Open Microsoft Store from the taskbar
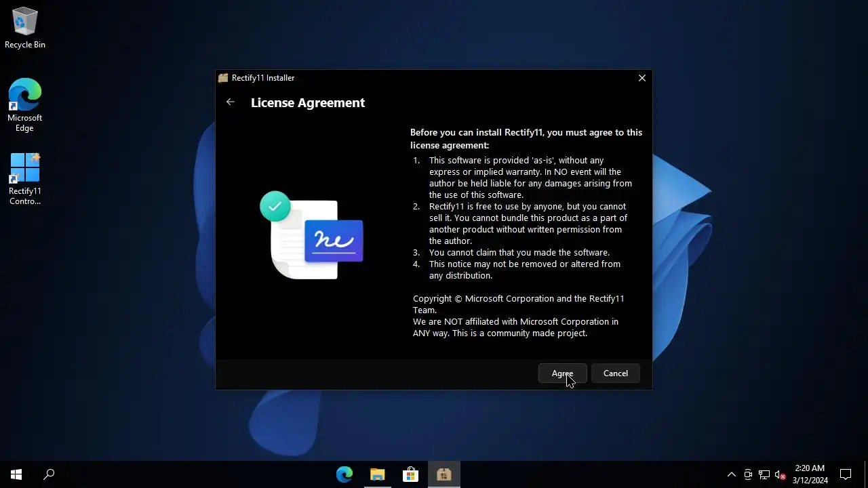Screen dimensions: 868x488 [x=410, y=474]
